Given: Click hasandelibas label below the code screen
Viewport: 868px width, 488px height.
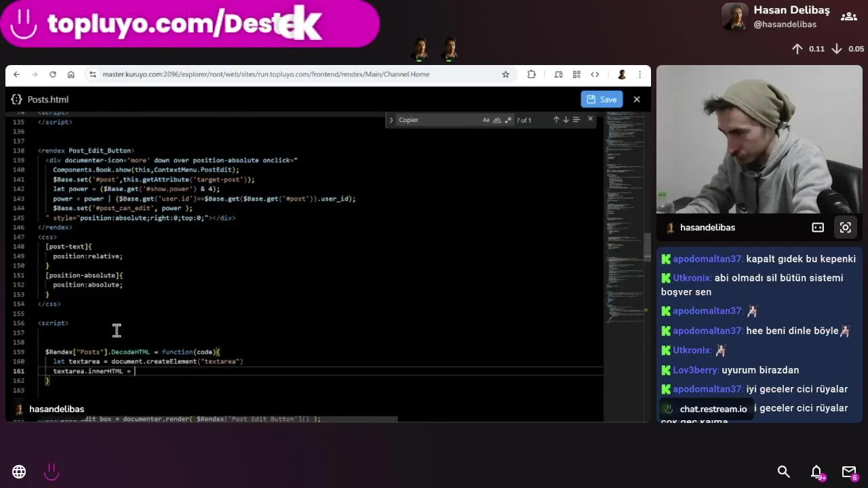Looking at the screenshot, I should pos(56,409).
